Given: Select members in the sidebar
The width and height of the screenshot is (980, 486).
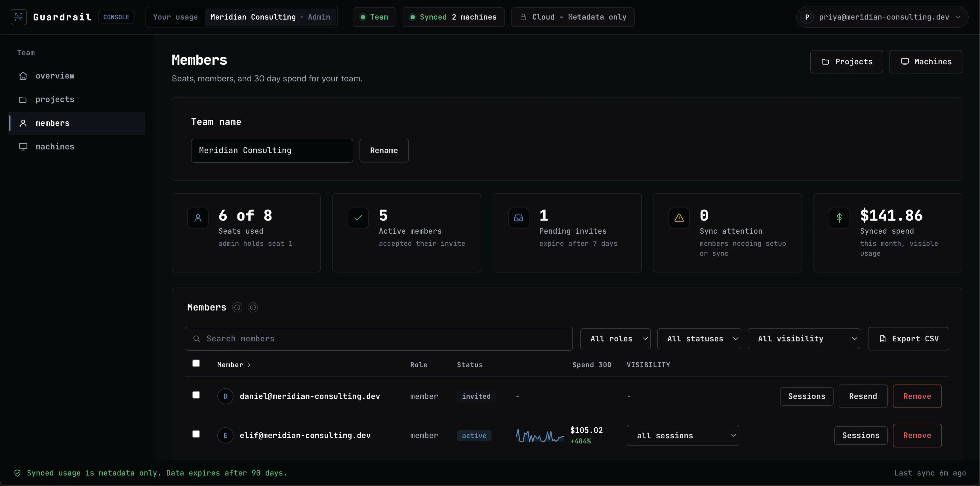Looking at the screenshot, I should 77,123.
